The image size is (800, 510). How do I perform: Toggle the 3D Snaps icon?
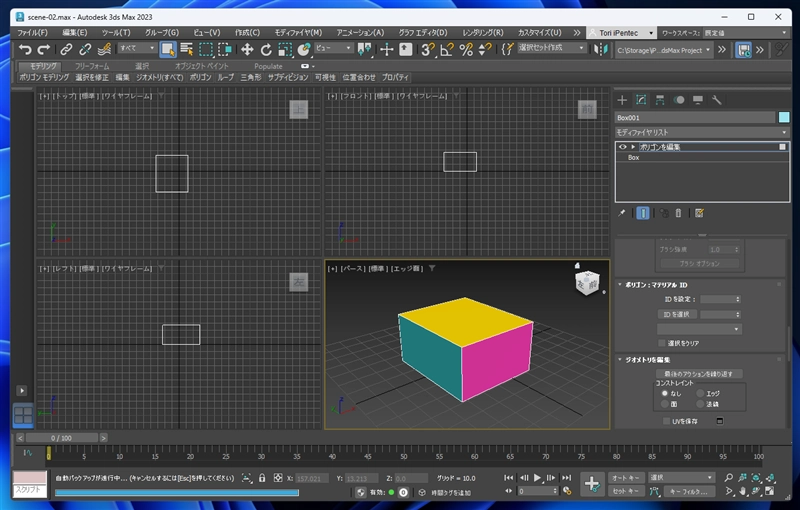coord(428,49)
